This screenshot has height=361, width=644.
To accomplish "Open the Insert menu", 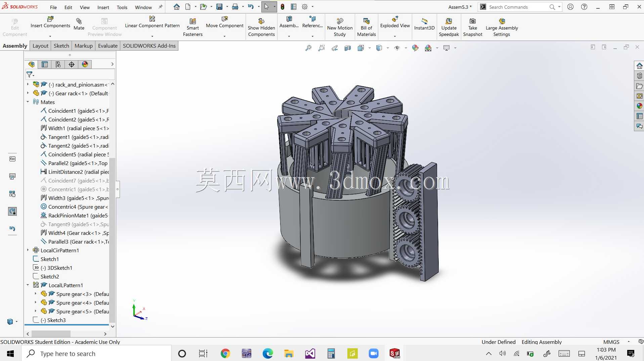I will (x=103, y=7).
